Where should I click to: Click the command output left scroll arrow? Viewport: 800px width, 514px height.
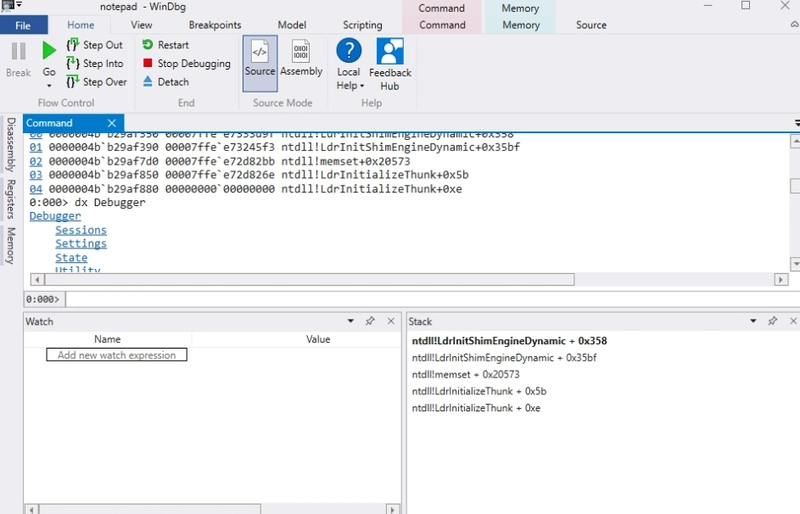point(37,280)
